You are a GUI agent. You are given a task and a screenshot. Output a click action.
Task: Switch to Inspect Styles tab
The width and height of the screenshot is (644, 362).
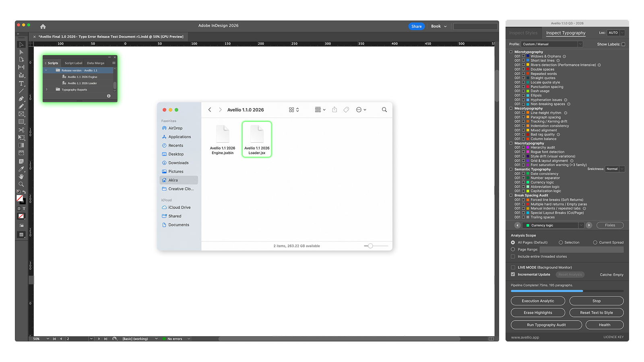[523, 33]
